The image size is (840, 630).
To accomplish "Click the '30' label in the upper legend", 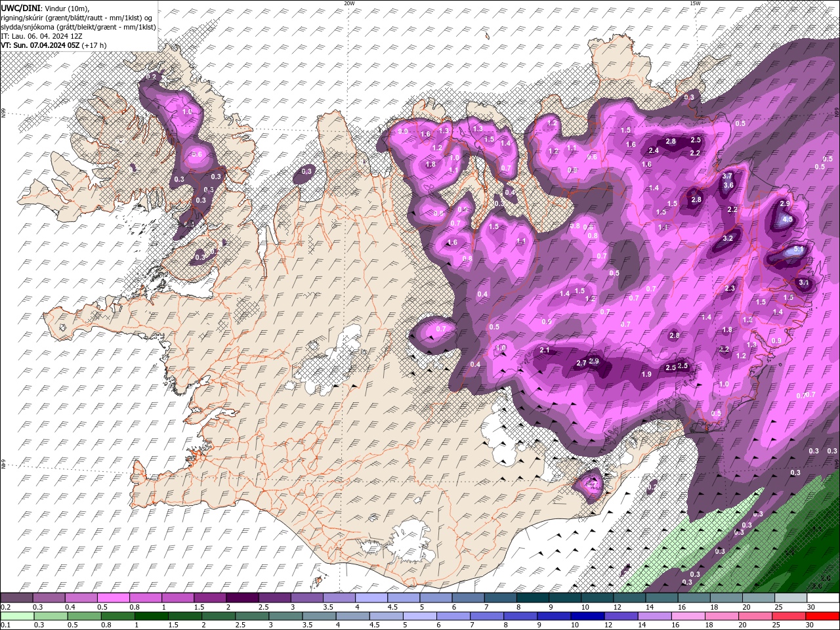I will (x=811, y=607).
